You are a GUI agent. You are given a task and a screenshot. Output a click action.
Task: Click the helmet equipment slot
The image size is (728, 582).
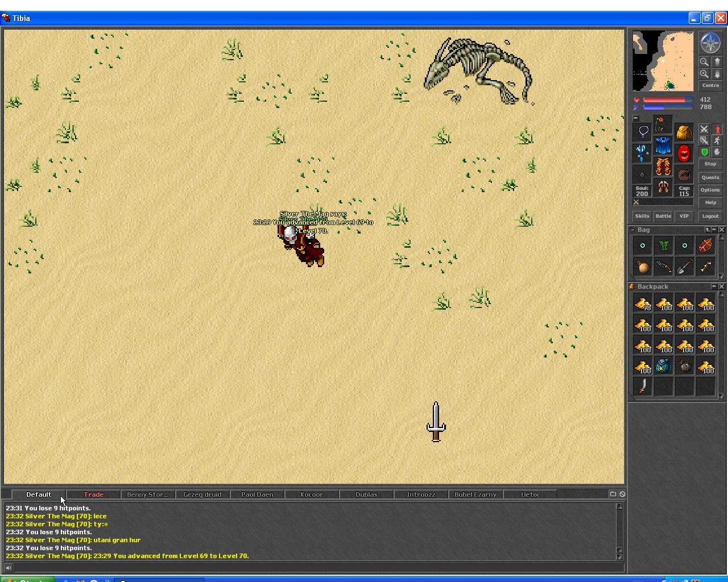pyautogui.click(x=663, y=124)
